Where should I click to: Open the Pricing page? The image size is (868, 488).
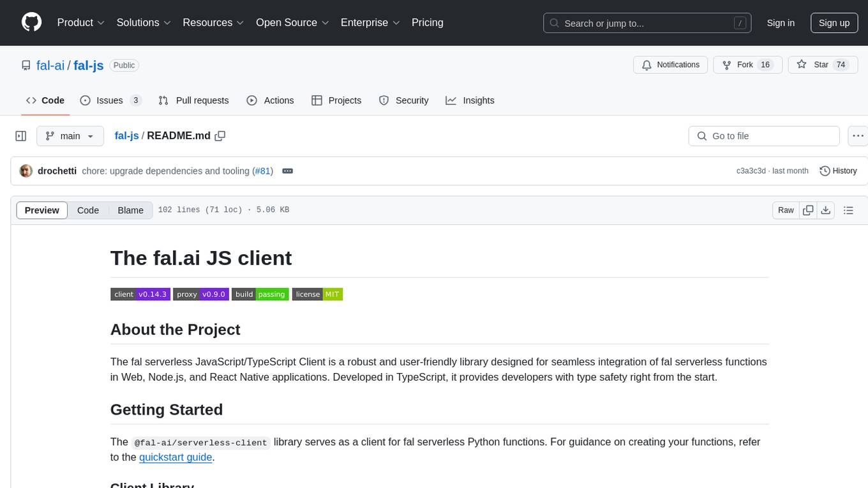coord(428,22)
